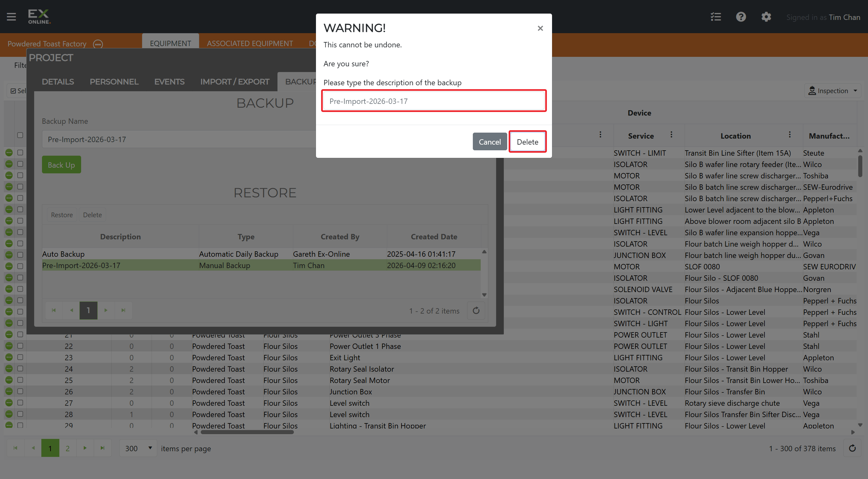Cancel the warning dialog
868x479 pixels.
(490, 141)
